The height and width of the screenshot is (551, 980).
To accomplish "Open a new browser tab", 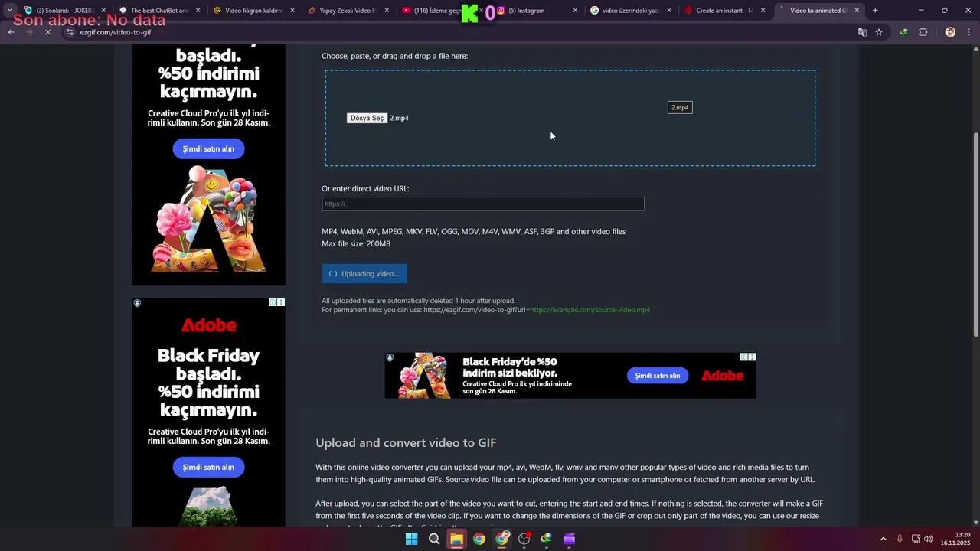I will pyautogui.click(x=875, y=11).
